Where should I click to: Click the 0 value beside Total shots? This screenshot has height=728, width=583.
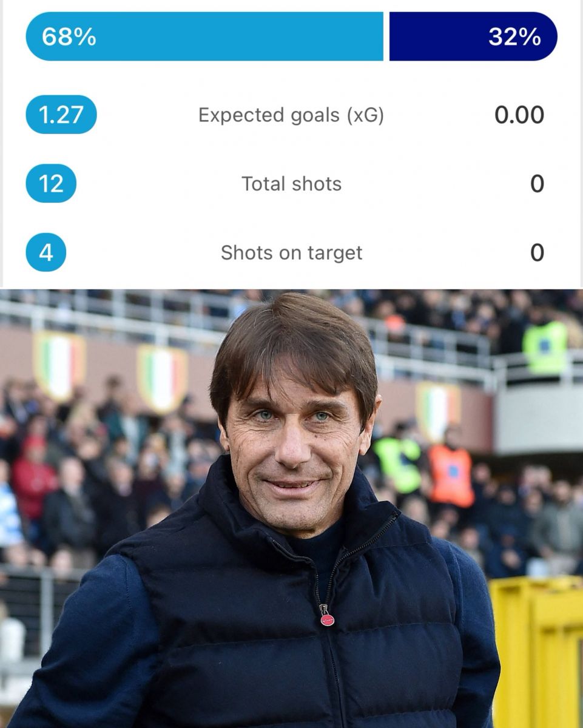point(537,184)
